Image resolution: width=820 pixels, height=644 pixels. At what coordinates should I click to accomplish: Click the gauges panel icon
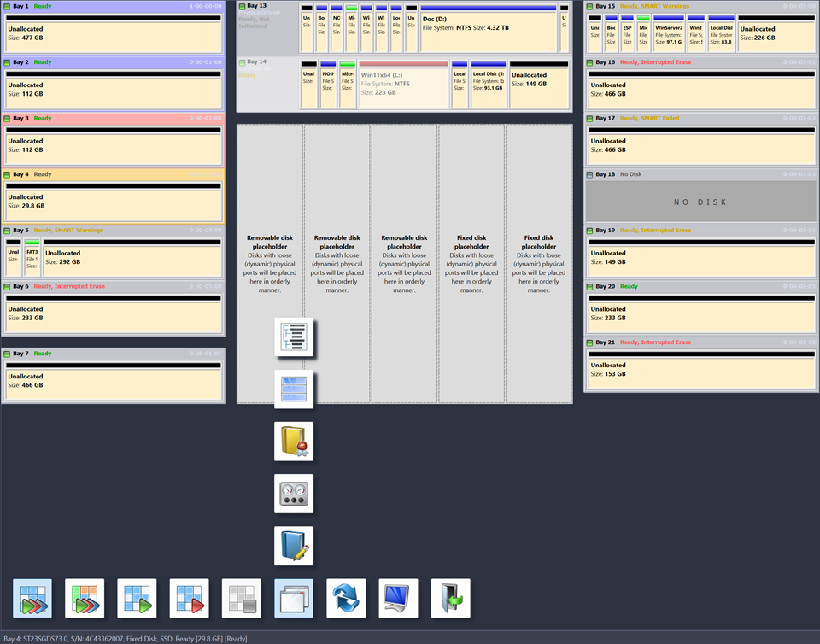point(293,494)
